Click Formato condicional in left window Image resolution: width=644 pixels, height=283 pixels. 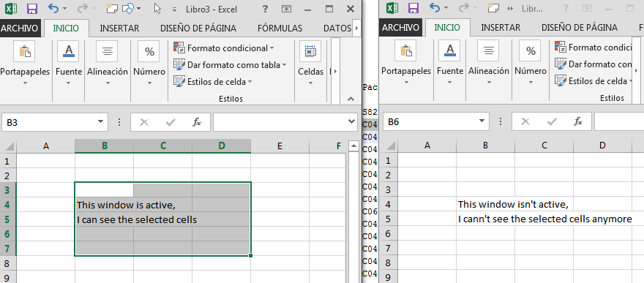click(x=224, y=48)
